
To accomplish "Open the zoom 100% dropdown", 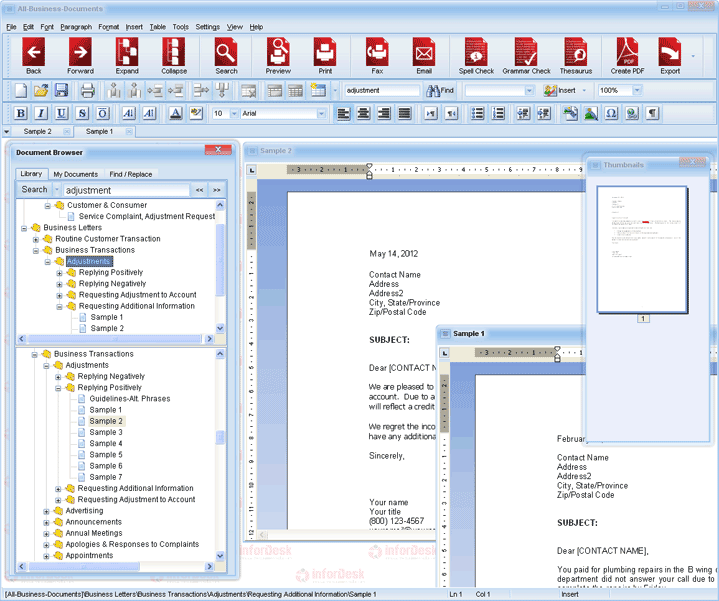I will click(x=637, y=90).
